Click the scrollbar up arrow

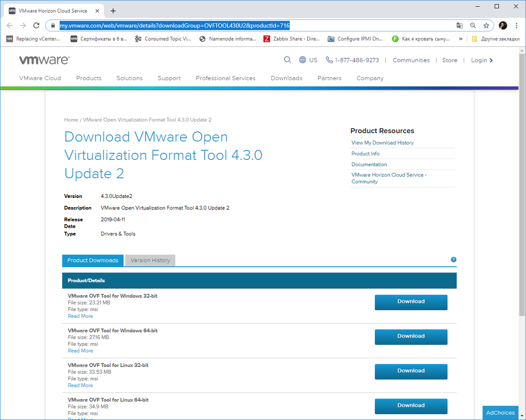click(x=522, y=50)
